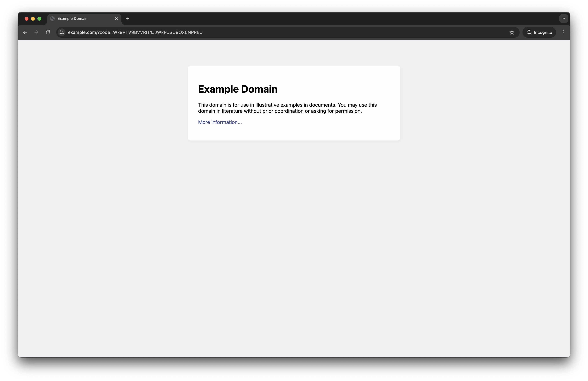
Task: Follow the More information... link
Action: (x=220, y=122)
